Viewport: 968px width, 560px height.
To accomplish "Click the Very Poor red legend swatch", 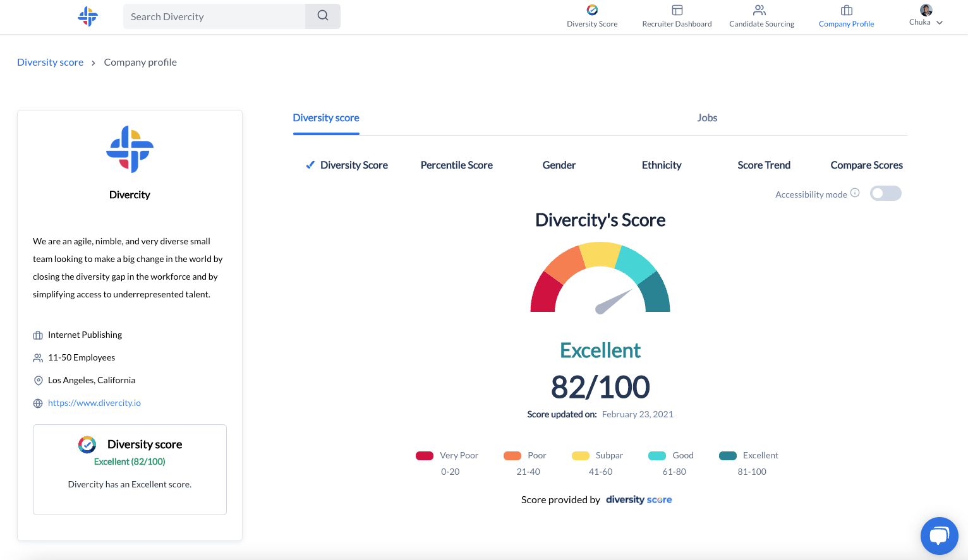I will 425,456.
